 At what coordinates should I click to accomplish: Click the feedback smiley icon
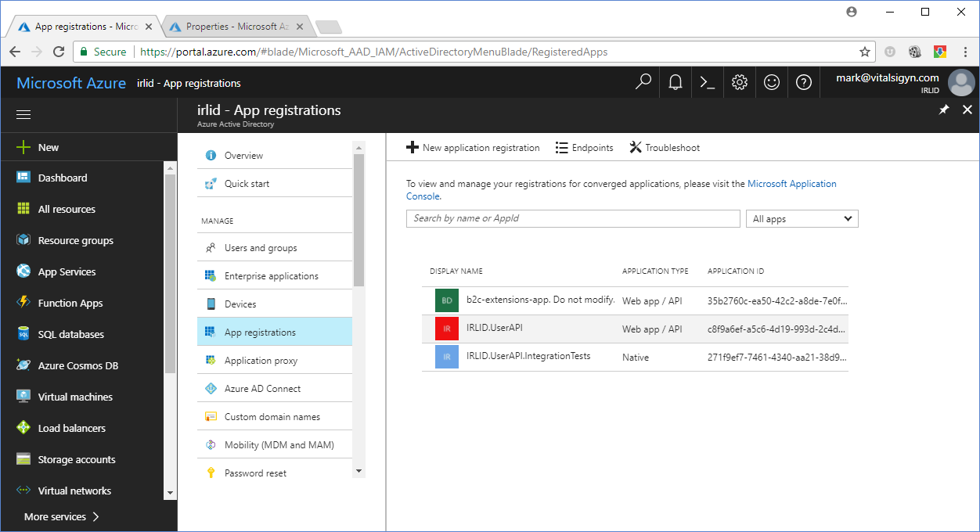(772, 82)
